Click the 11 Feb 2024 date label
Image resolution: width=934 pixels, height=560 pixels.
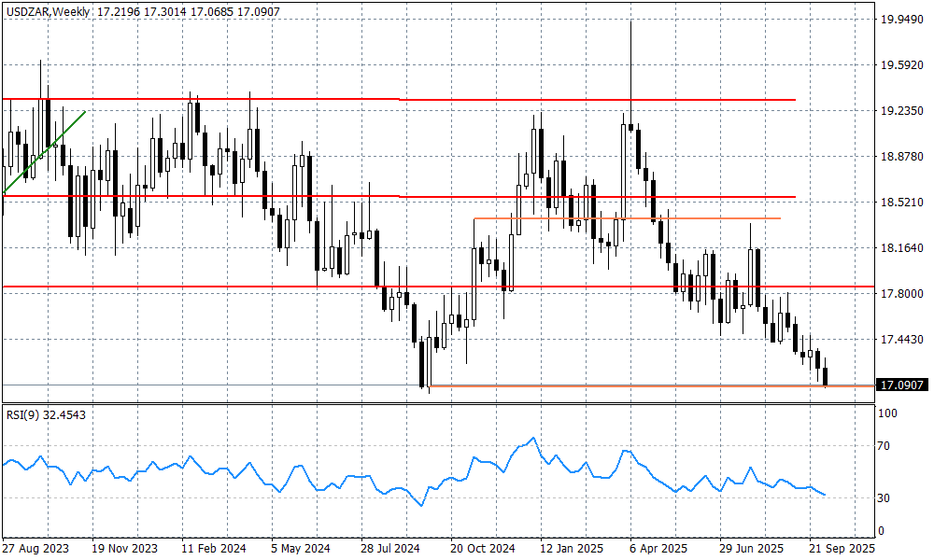(214, 549)
